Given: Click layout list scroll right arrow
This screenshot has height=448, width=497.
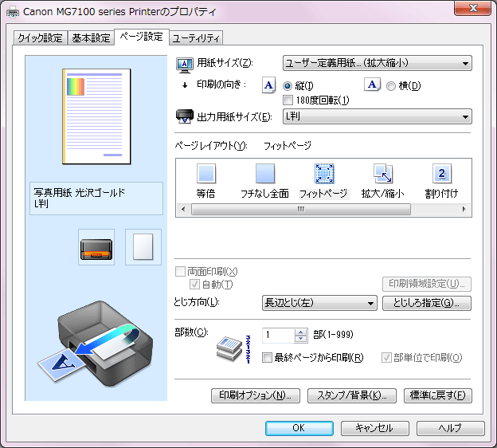Looking at the screenshot, I should pos(464,210).
